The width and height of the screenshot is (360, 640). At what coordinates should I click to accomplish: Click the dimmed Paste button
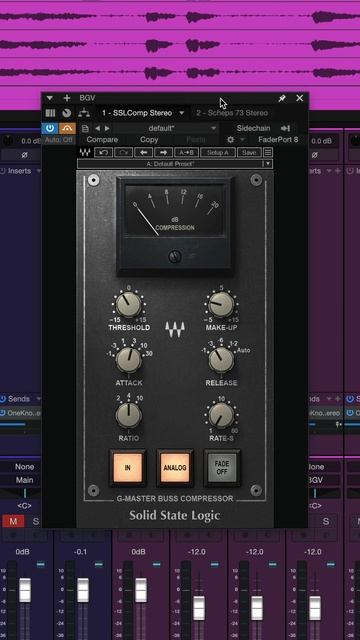[196, 140]
